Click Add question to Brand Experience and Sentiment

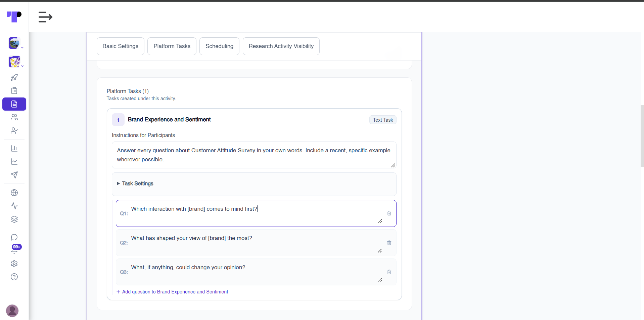172,292
